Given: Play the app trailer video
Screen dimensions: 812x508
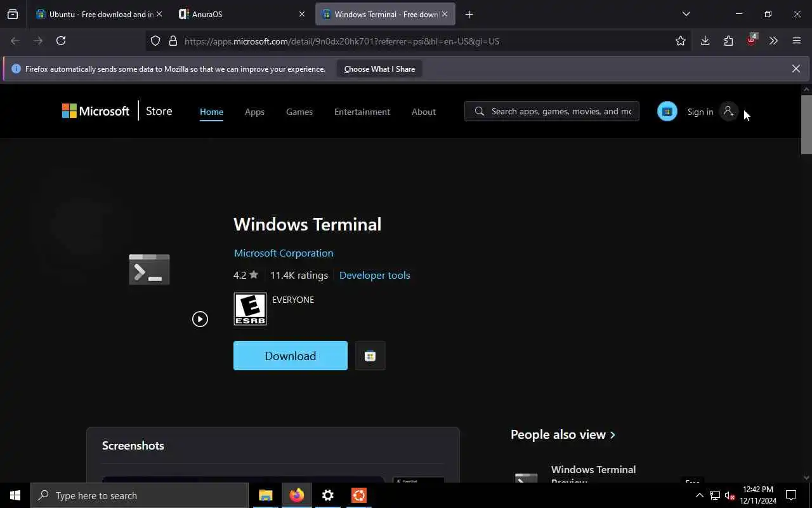Looking at the screenshot, I should coord(200,319).
